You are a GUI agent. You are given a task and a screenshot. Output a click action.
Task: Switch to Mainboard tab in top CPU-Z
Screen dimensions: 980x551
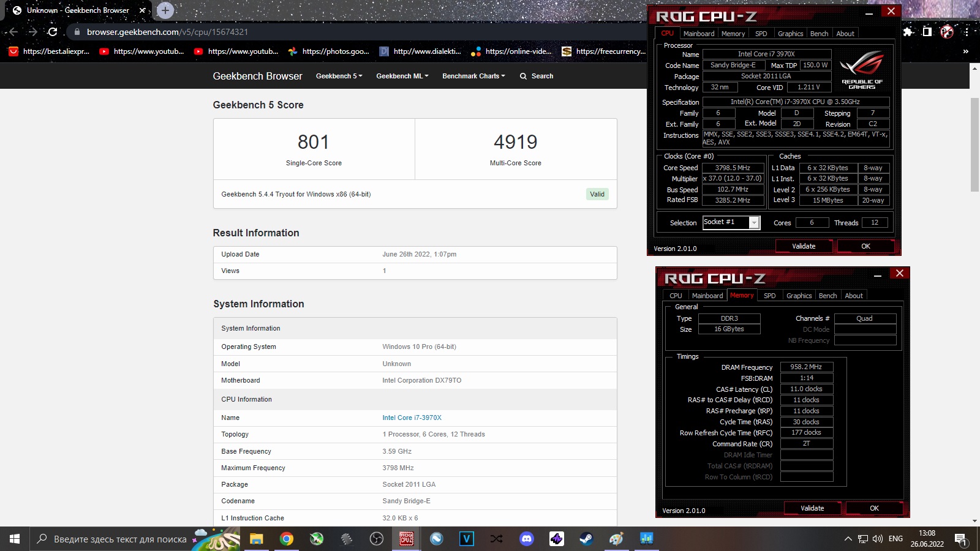[x=699, y=34]
